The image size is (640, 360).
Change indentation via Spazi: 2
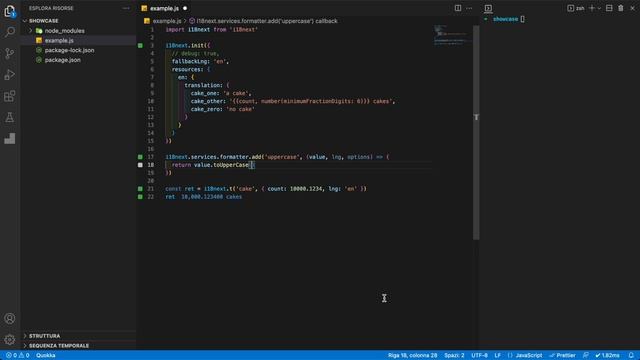pyautogui.click(x=454, y=355)
